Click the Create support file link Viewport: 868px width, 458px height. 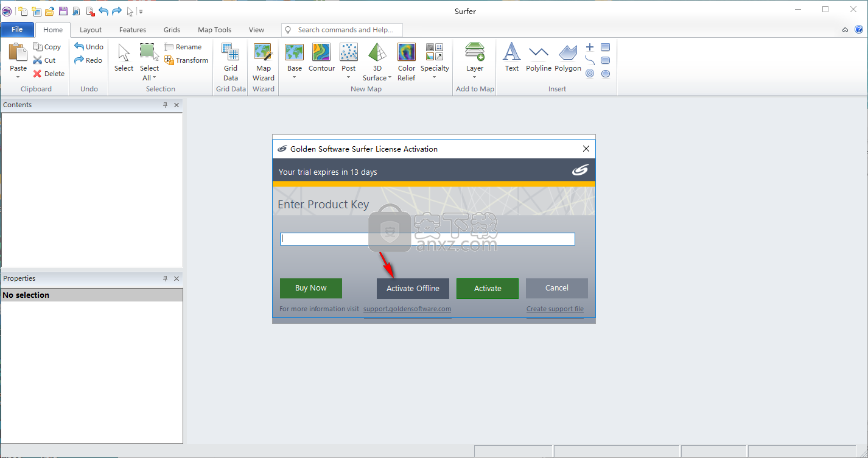(555, 309)
